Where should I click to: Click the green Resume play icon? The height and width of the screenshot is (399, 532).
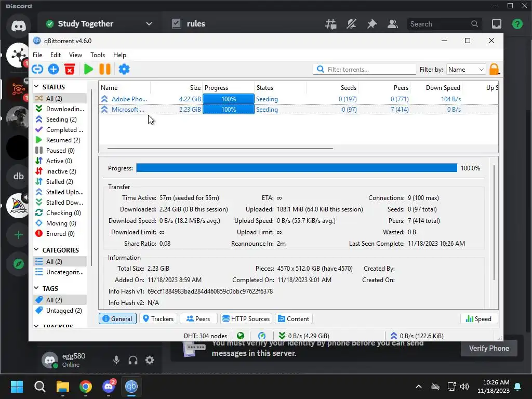(88, 69)
